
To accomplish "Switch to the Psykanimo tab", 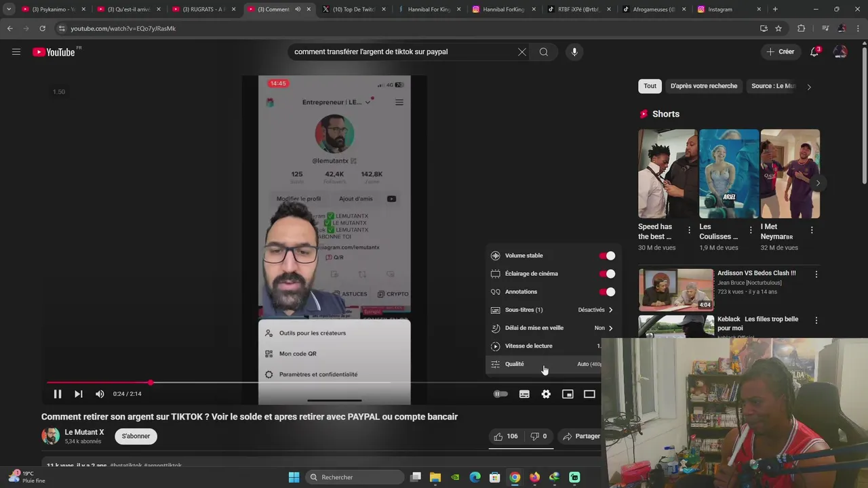I will pos(53,9).
